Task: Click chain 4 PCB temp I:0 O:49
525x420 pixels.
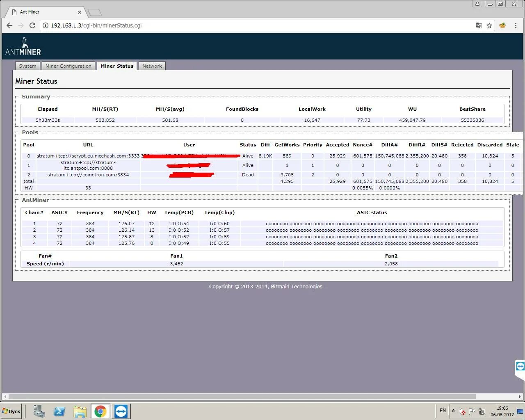Action: [x=179, y=244]
